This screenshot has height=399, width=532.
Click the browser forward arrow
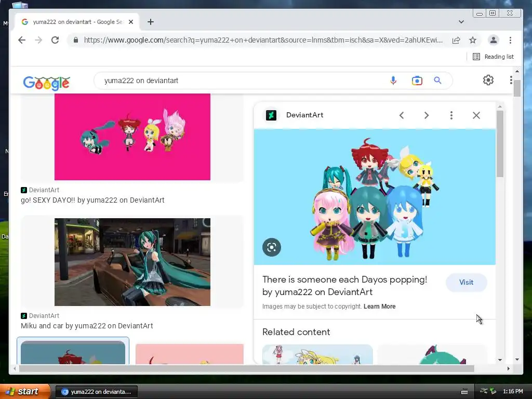(38, 40)
